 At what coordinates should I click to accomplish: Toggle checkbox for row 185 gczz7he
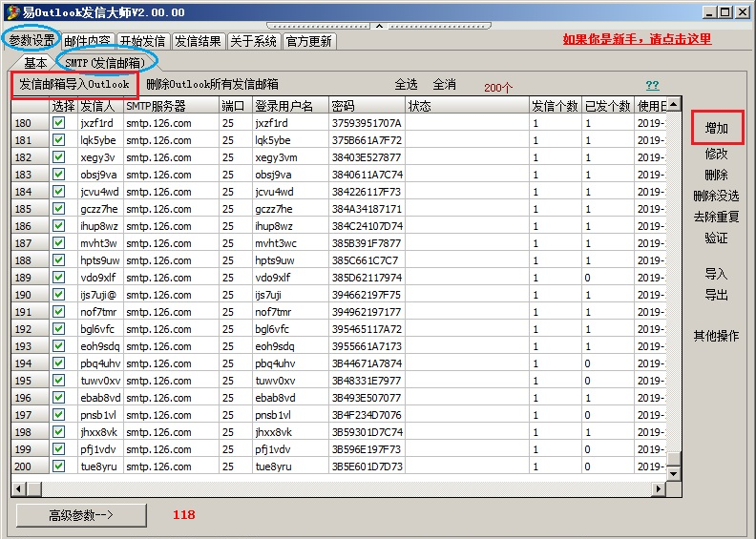pos(59,209)
